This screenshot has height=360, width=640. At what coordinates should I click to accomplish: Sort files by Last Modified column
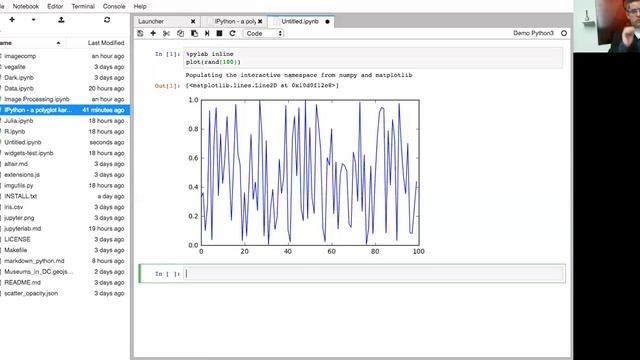[106, 43]
